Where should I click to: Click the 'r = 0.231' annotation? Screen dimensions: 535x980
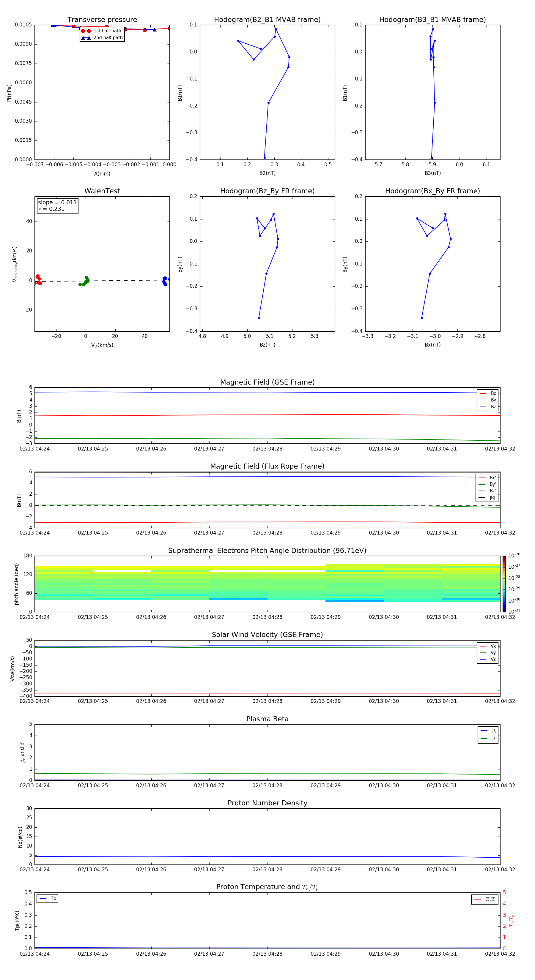point(51,209)
